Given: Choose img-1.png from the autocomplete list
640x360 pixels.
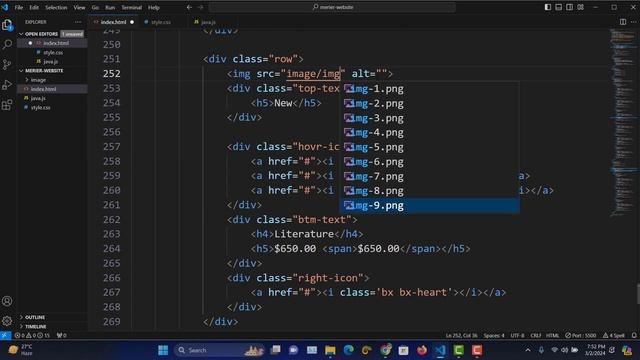Looking at the screenshot, I should (429, 89).
